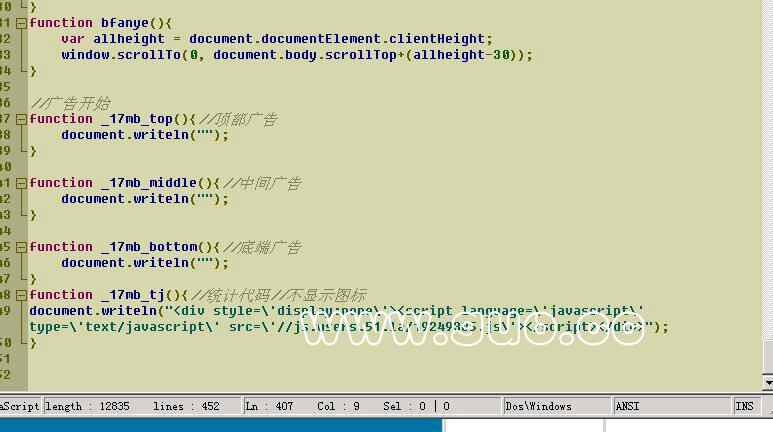Click the 'lines : 452' status entry
Screen dimensions: 773x432
(x=186, y=406)
